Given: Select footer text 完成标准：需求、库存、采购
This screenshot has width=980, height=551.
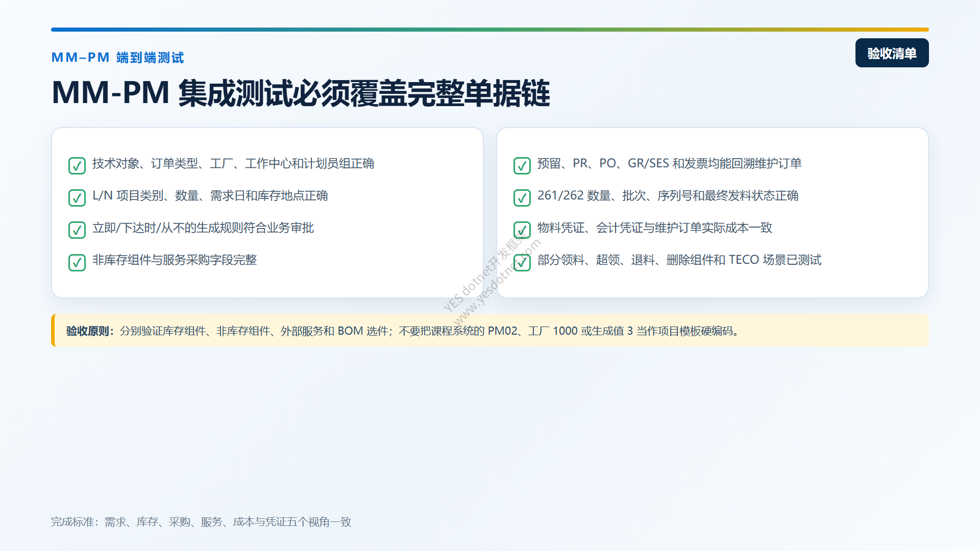Looking at the screenshot, I should [201, 522].
